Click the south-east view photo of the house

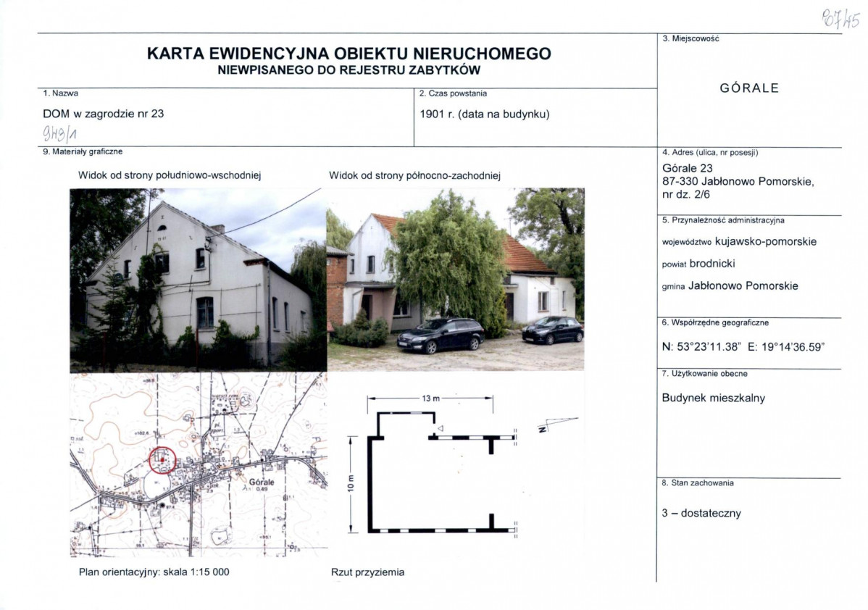(x=199, y=280)
